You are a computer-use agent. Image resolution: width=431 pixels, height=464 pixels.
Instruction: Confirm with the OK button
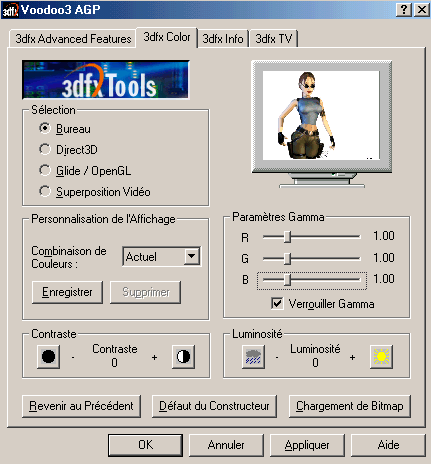pyautogui.click(x=145, y=445)
